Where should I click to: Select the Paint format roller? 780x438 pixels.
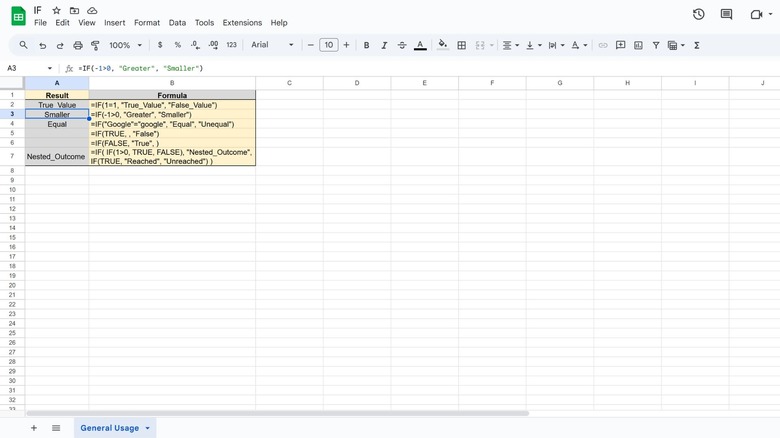coord(95,45)
